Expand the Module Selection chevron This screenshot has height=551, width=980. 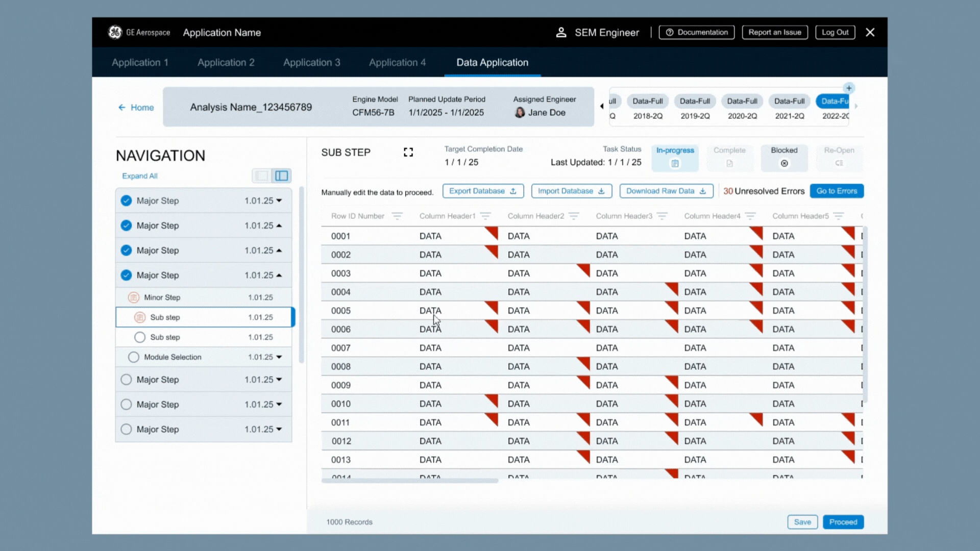(x=279, y=357)
